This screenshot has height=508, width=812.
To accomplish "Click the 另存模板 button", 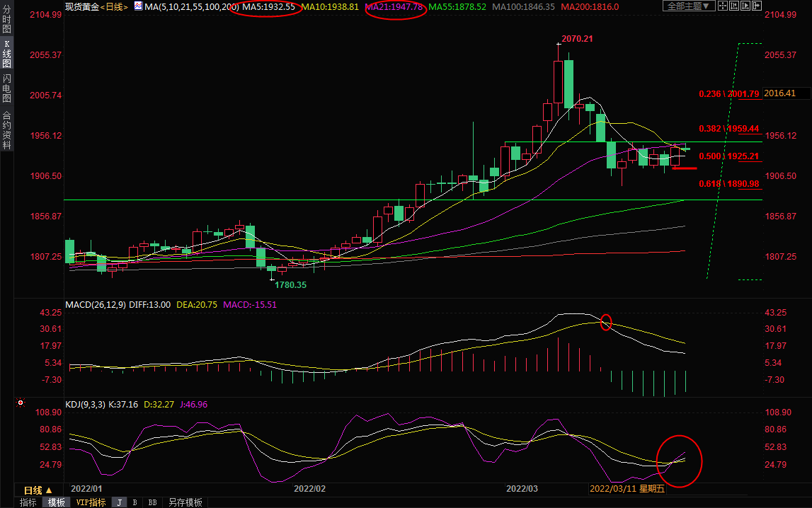I will click(185, 502).
